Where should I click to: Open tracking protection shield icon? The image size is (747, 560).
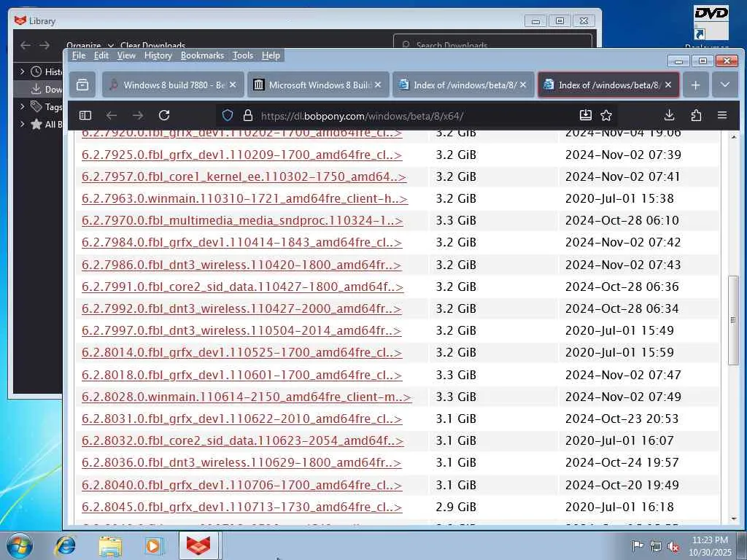[228, 115]
